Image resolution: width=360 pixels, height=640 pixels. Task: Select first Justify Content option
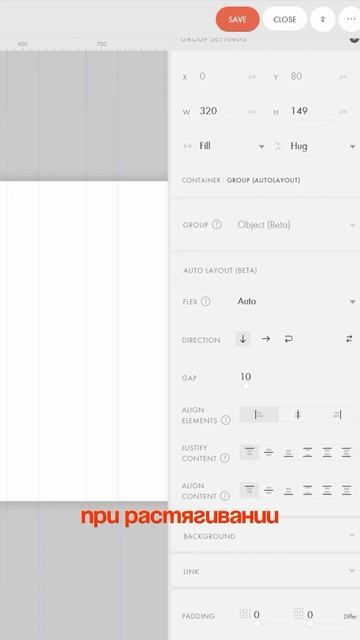coord(249,453)
